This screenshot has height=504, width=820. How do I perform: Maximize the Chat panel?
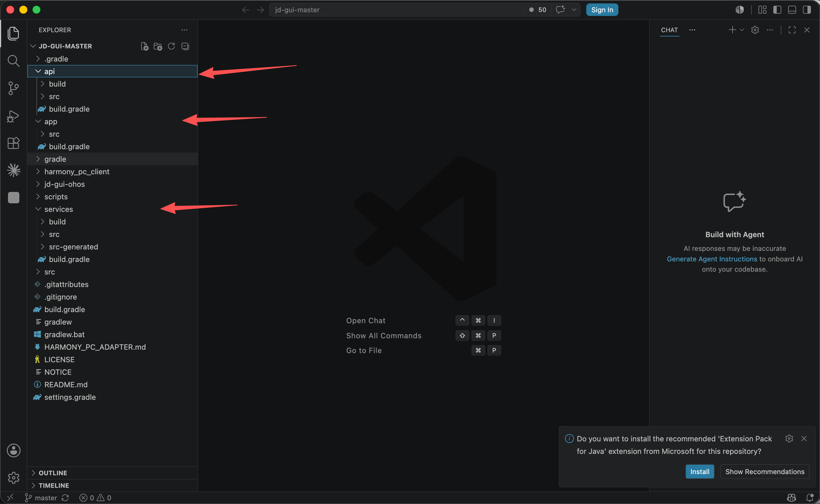click(792, 30)
